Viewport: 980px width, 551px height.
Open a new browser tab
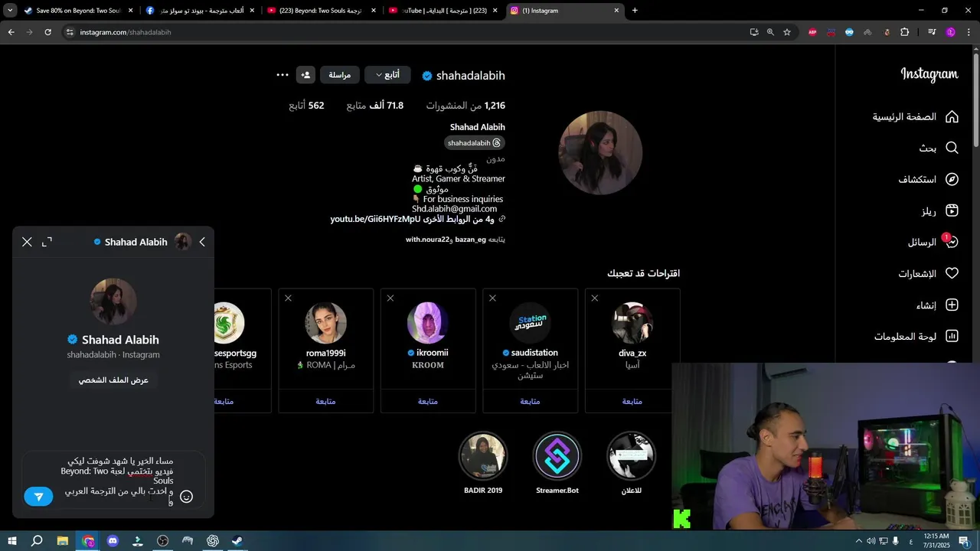635,11
